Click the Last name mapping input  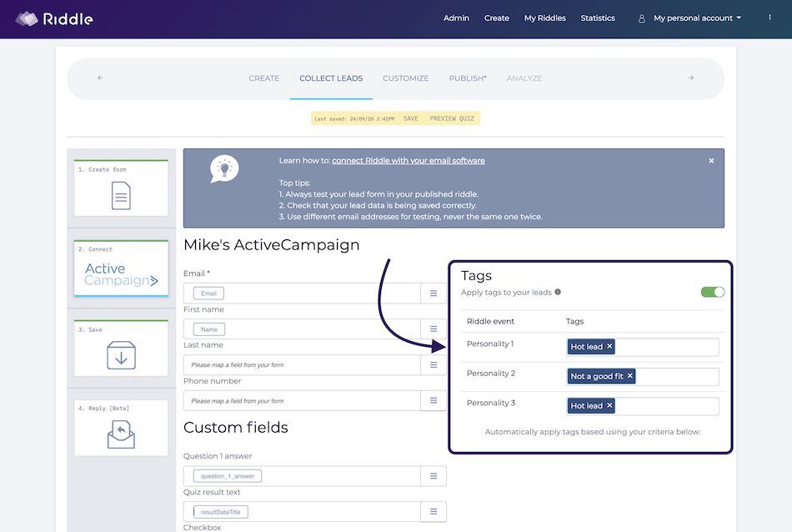pyautogui.click(x=302, y=364)
